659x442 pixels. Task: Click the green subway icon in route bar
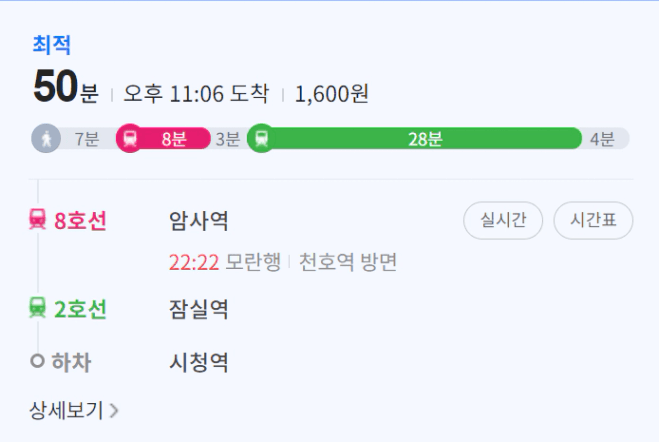point(261,138)
